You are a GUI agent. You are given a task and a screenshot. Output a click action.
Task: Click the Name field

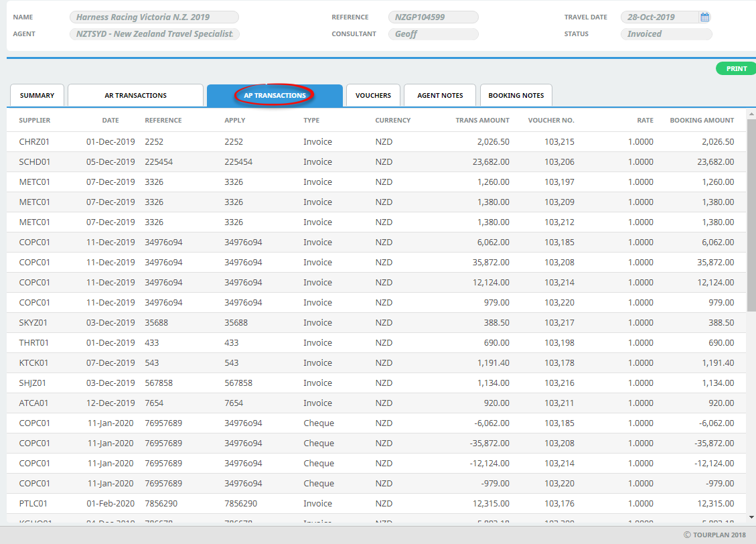pos(154,17)
